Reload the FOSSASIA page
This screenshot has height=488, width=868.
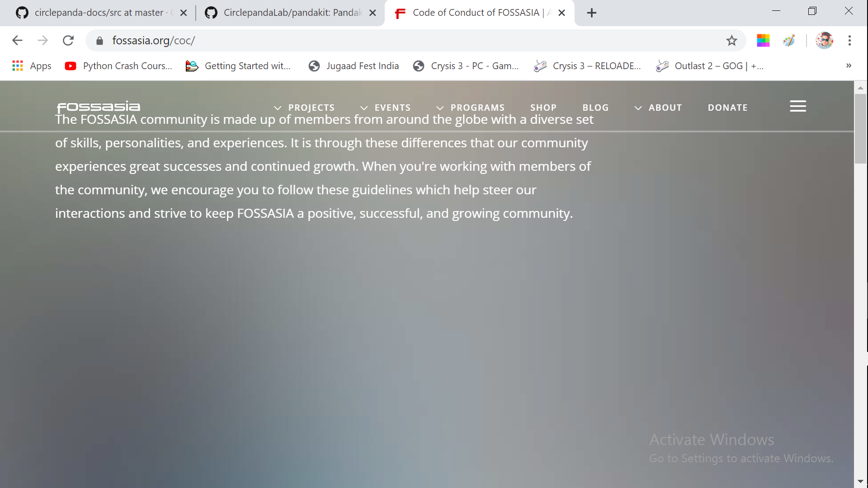click(68, 41)
